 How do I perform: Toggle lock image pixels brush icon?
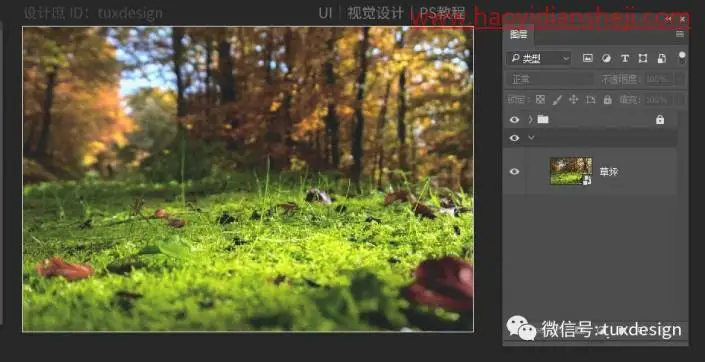pos(557,99)
